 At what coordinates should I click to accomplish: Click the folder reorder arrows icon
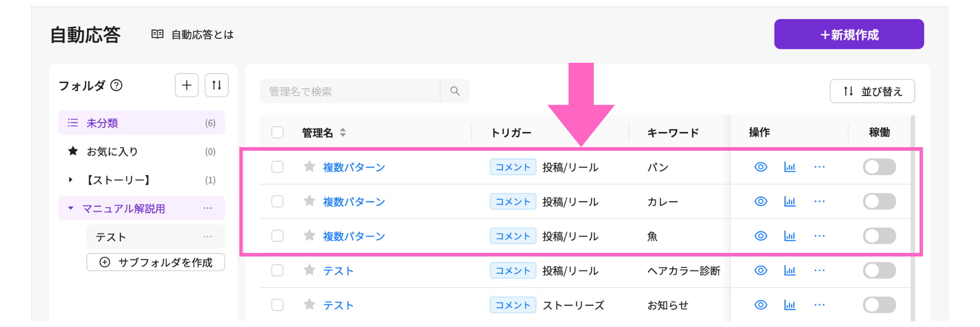pos(216,85)
